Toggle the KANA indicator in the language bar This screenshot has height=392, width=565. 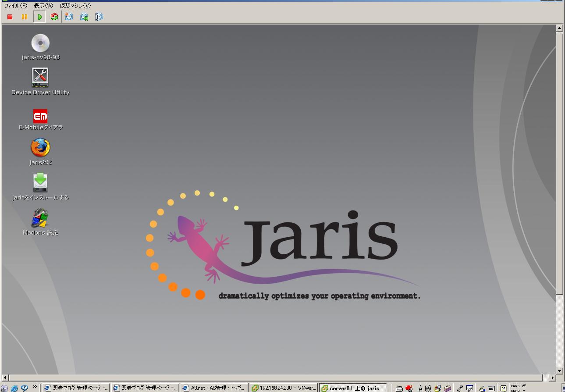coord(515,390)
